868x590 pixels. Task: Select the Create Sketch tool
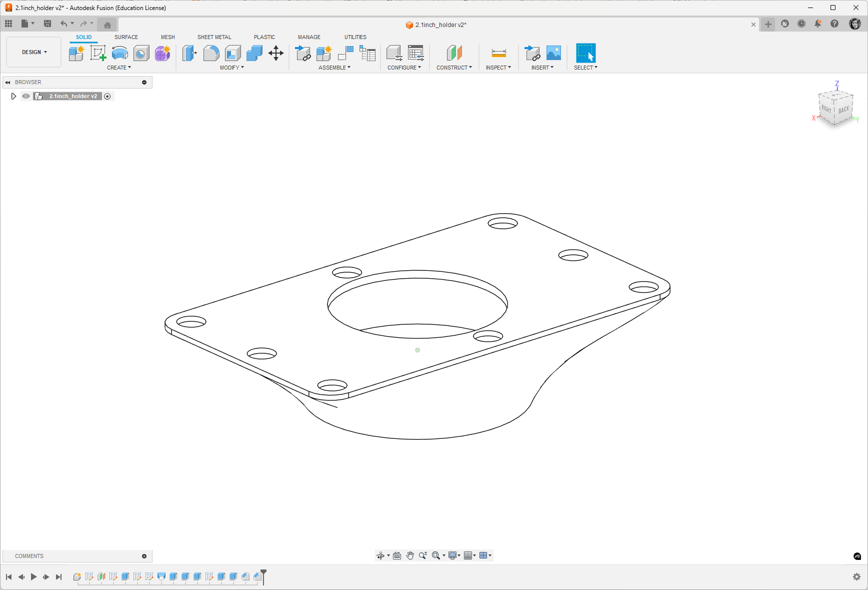coord(98,53)
